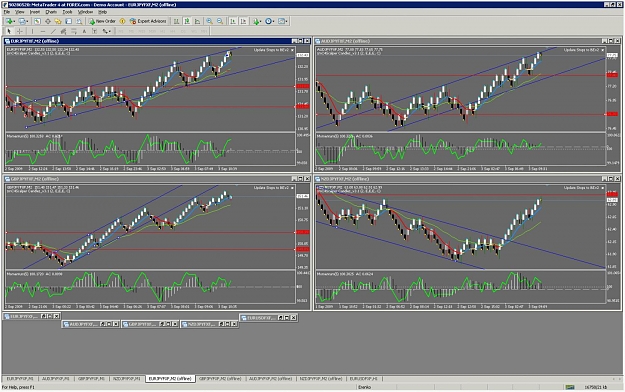Open the Insert menu

35,12
